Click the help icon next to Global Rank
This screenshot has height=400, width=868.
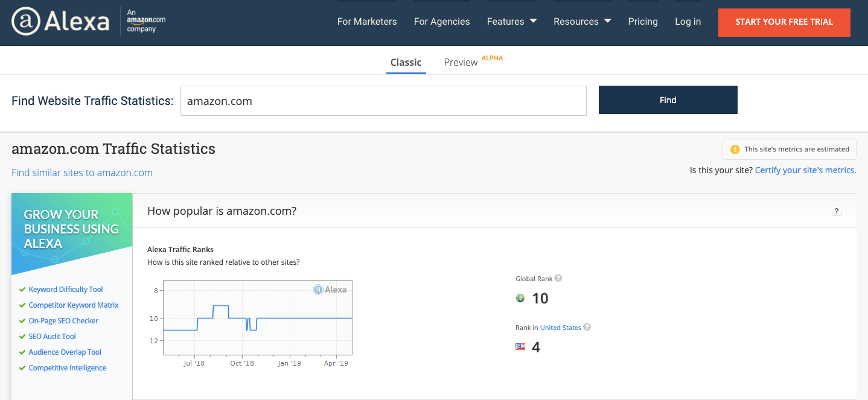[558, 278]
